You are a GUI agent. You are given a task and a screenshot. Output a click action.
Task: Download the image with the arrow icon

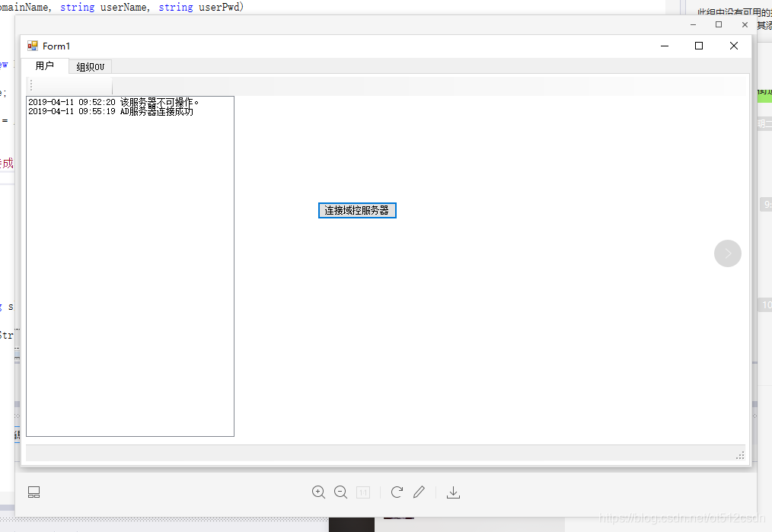click(454, 492)
